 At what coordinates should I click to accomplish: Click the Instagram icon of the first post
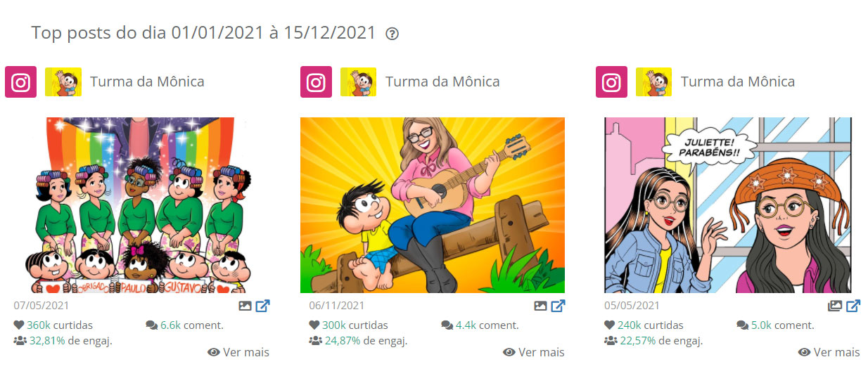(20, 82)
